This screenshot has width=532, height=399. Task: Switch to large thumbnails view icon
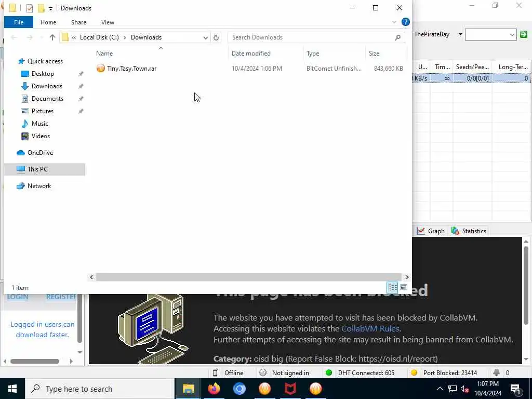coord(404,288)
